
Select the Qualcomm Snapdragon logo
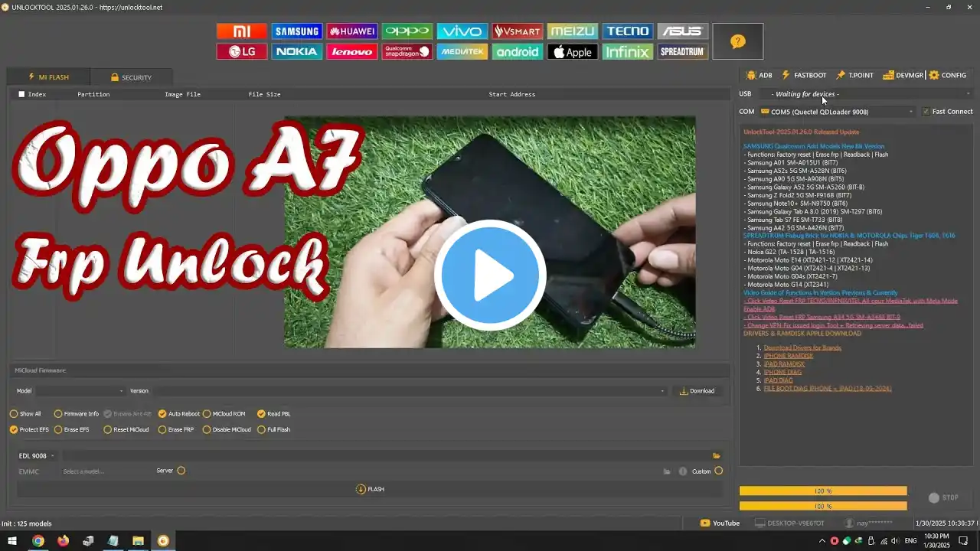(407, 52)
